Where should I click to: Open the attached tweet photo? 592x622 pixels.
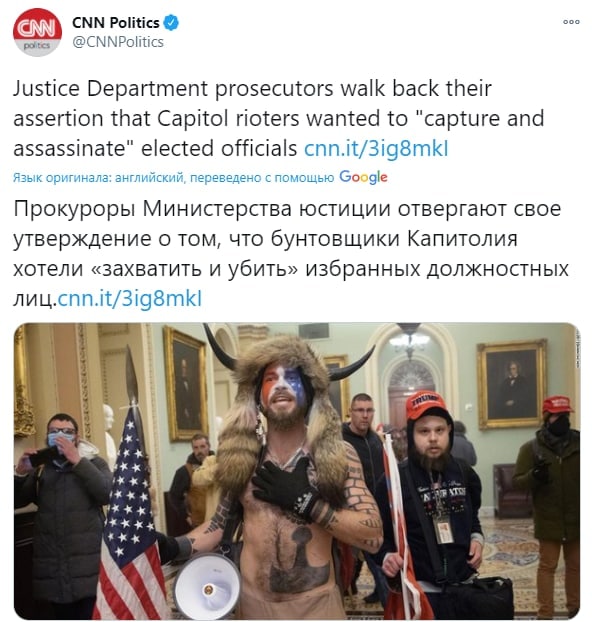click(297, 471)
